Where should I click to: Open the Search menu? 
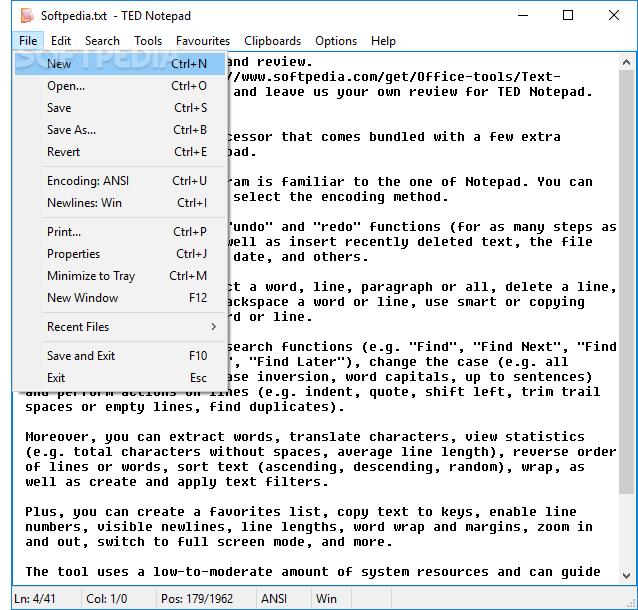[x=102, y=41]
